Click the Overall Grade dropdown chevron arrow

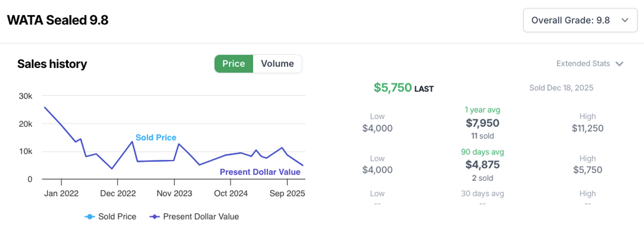(x=625, y=20)
